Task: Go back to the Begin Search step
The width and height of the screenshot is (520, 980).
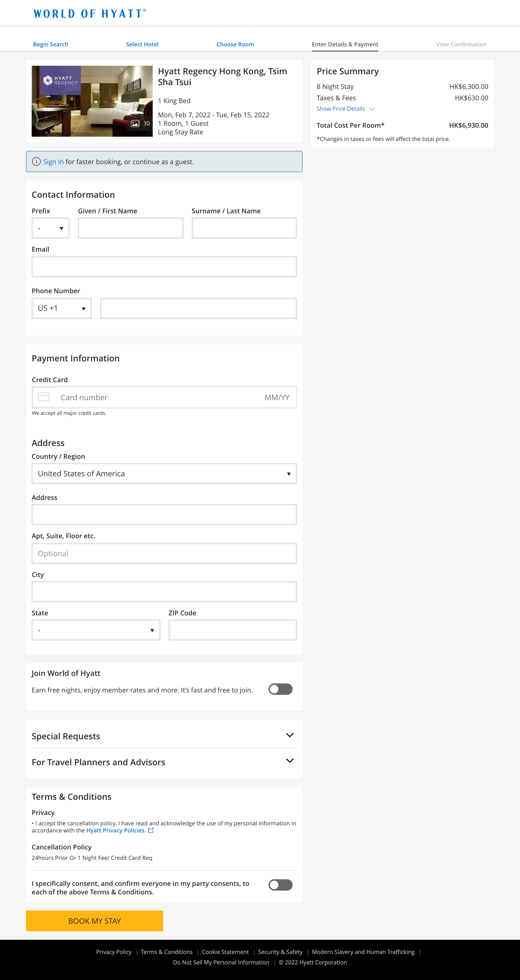Action: click(51, 44)
